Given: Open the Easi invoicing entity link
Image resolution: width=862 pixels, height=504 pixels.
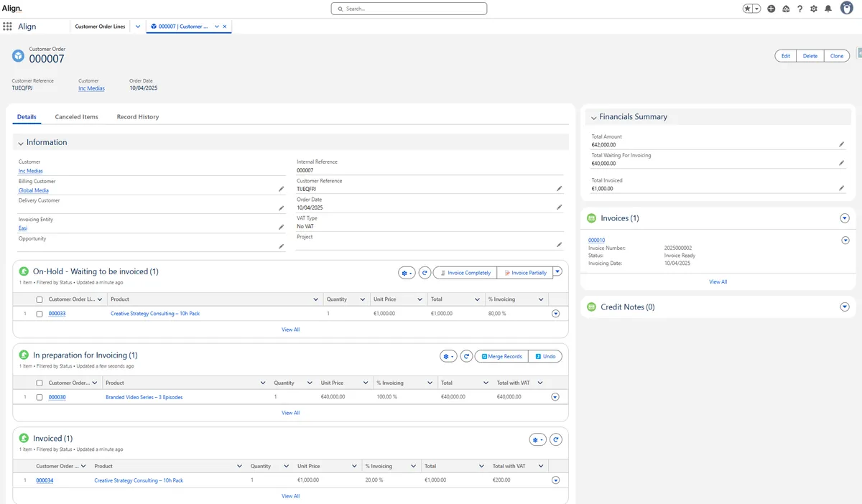Looking at the screenshot, I should [23, 228].
